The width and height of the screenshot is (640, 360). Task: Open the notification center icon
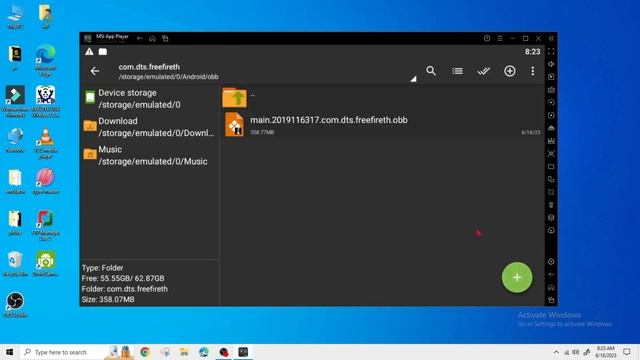pyautogui.click(x=627, y=352)
